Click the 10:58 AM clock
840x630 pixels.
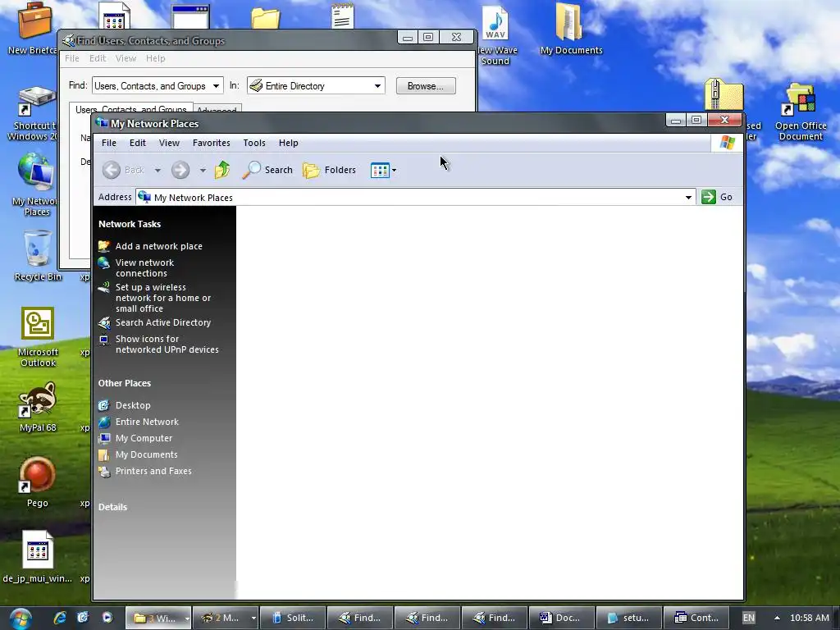coord(809,618)
